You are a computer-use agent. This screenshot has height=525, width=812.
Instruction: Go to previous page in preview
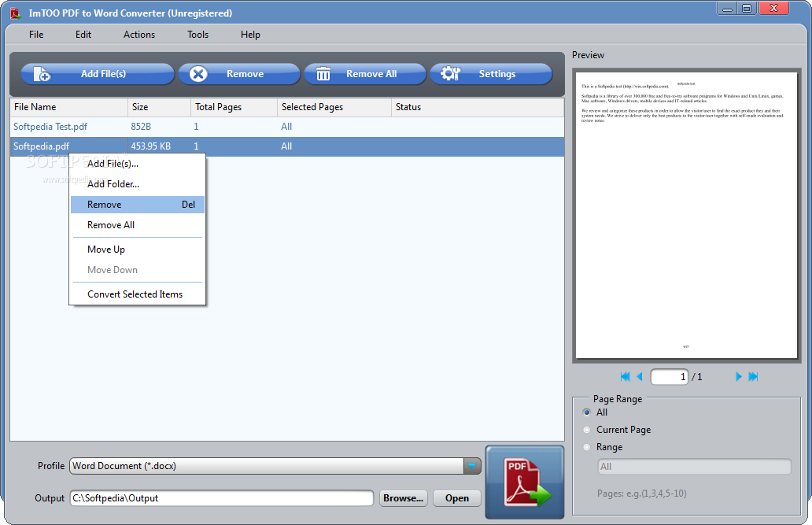(640, 377)
